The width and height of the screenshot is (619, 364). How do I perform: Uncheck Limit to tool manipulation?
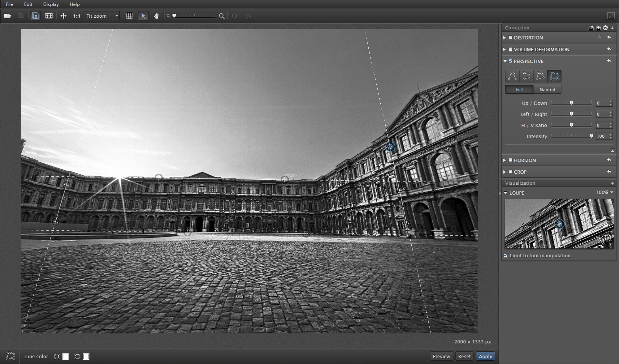[x=506, y=255]
